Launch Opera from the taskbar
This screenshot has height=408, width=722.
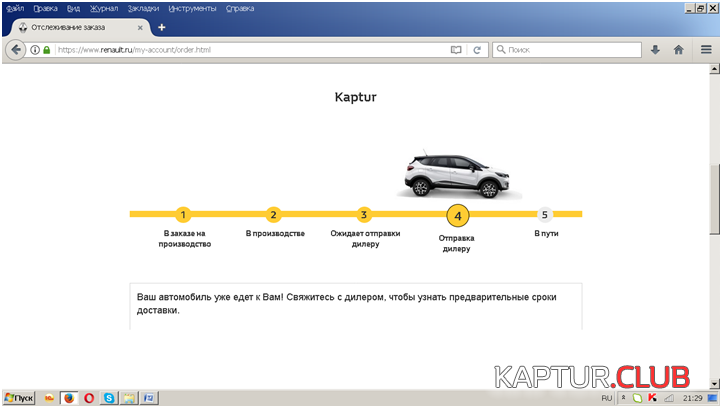tap(89, 398)
